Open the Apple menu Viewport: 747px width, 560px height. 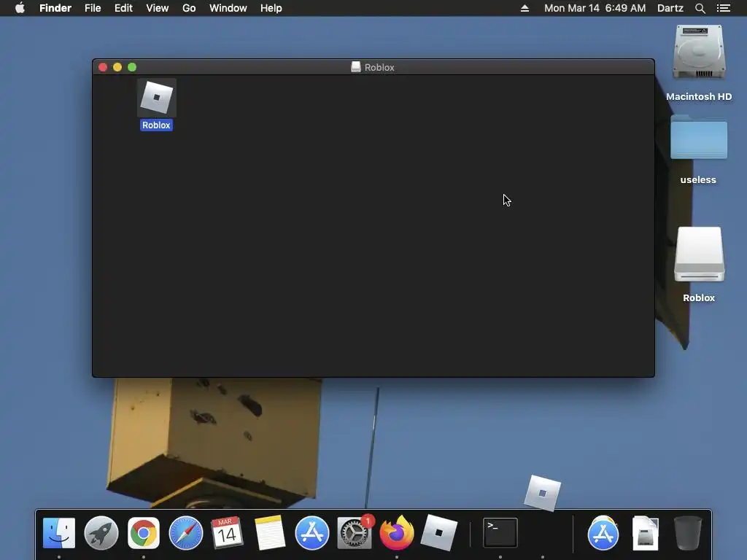[20, 8]
